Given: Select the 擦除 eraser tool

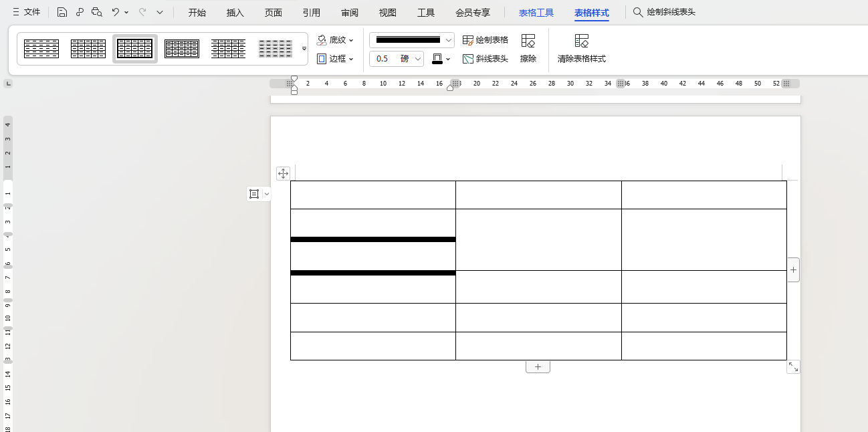Looking at the screenshot, I should point(528,49).
